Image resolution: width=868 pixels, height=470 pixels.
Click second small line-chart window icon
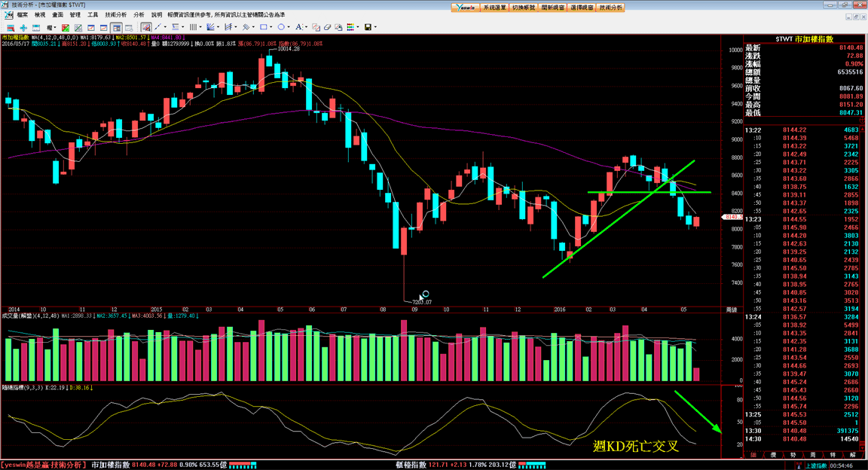(x=103, y=27)
